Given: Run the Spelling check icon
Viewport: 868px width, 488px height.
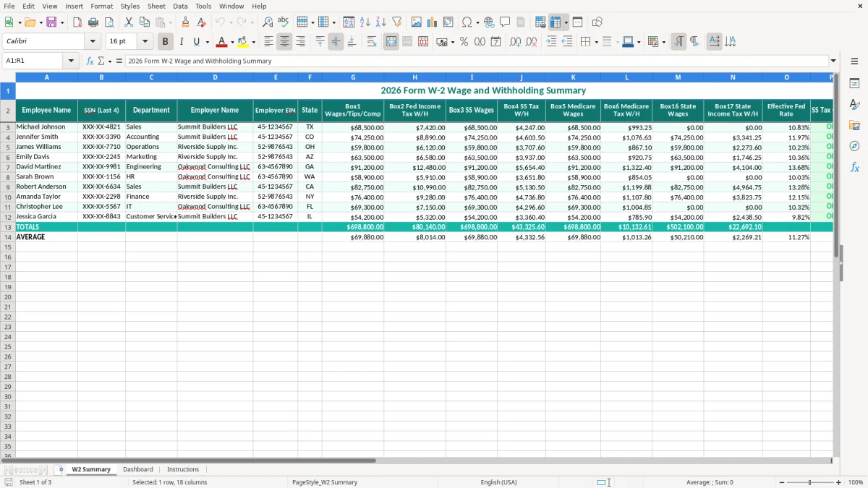Looking at the screenshot, I should pos(283,22).
